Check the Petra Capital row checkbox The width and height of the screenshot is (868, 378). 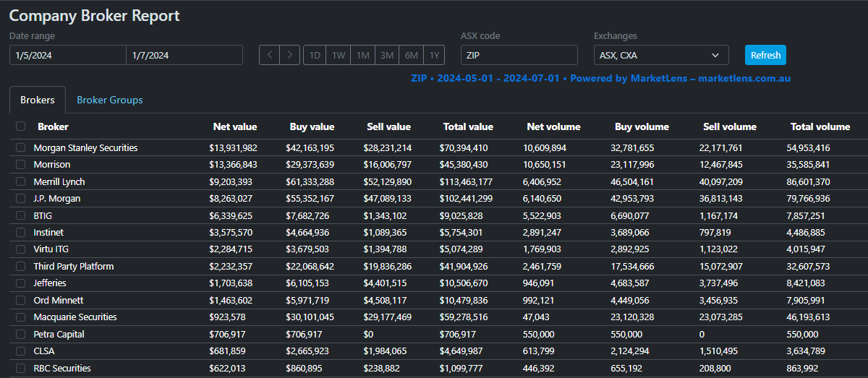[x=20, y=335]
